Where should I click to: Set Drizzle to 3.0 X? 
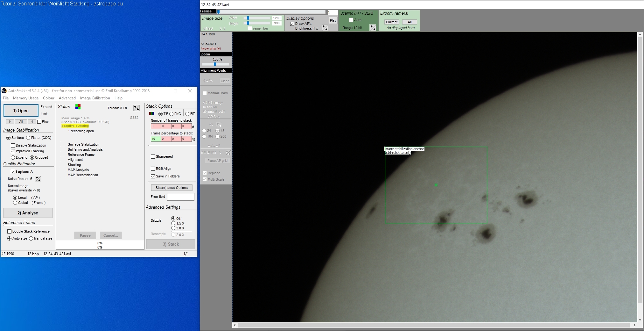[173, 228]
